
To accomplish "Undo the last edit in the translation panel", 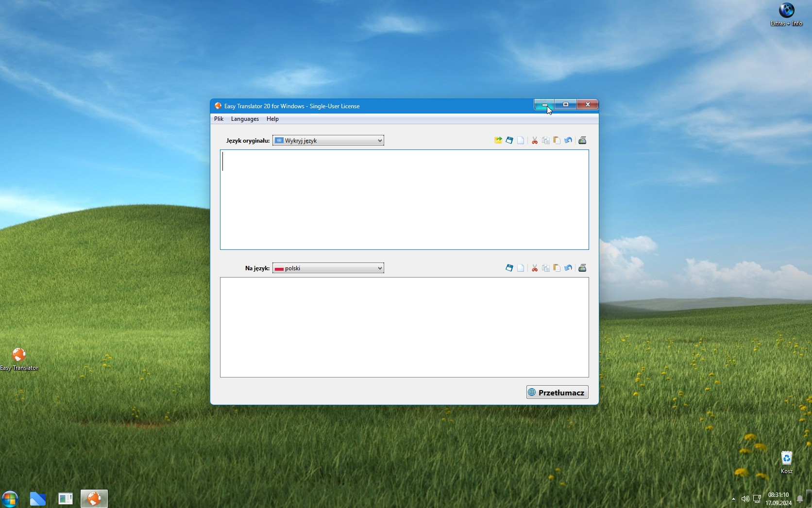I will [568, 268].
